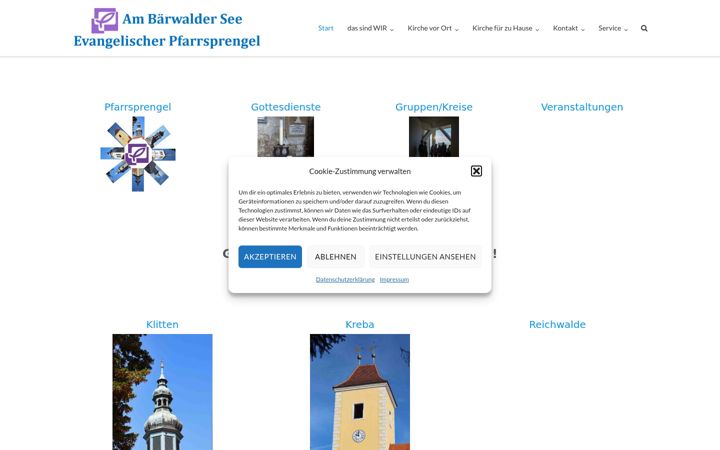Screen dimensions: 720x450
Task: Click 'Evangelischer Pfarrsprengel' site title text
Action: coord(167,41)
